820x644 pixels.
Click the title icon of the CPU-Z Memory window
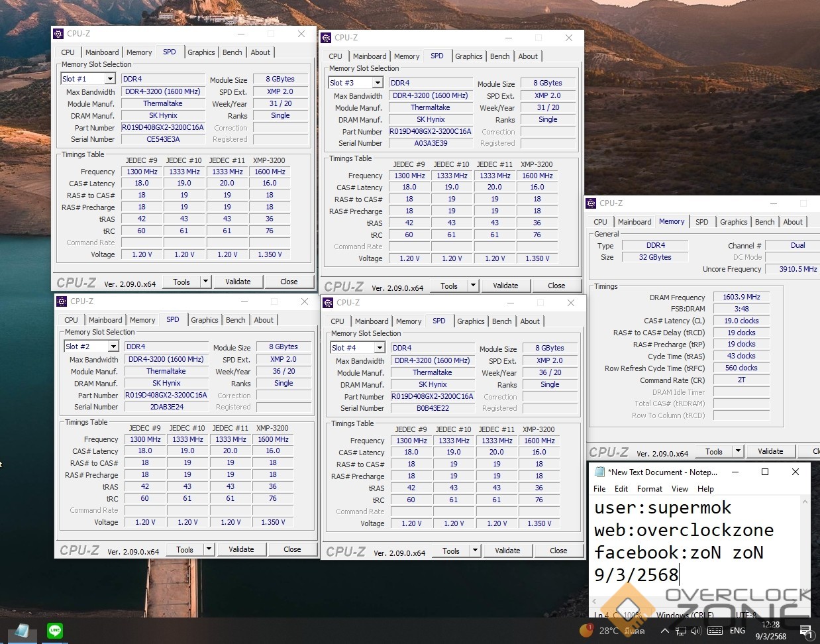pos(591,203)
